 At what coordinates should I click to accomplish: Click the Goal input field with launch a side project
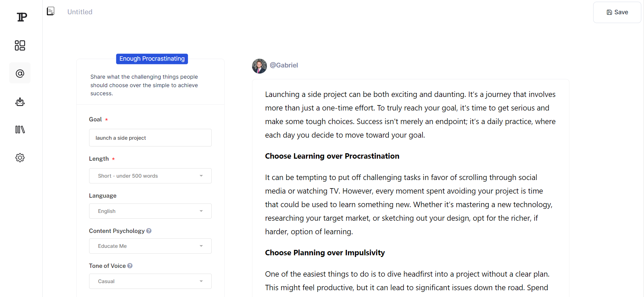150,138
